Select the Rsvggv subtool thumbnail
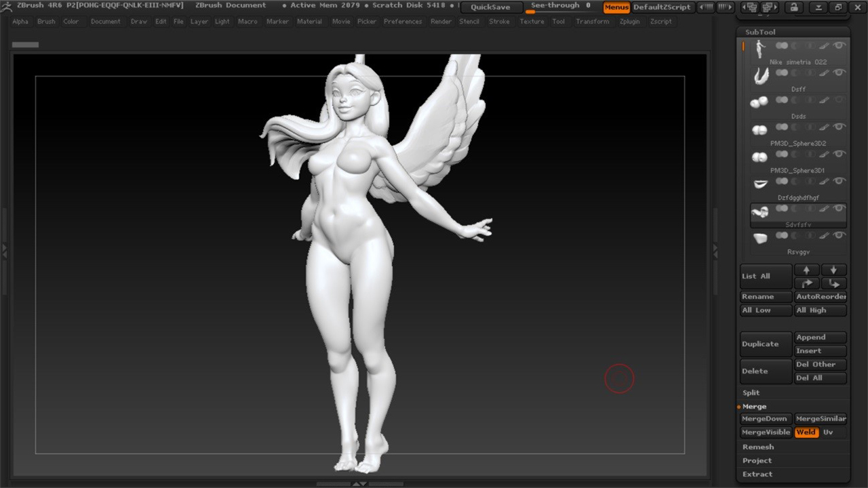868x488 pixels. tap(759, 237)
